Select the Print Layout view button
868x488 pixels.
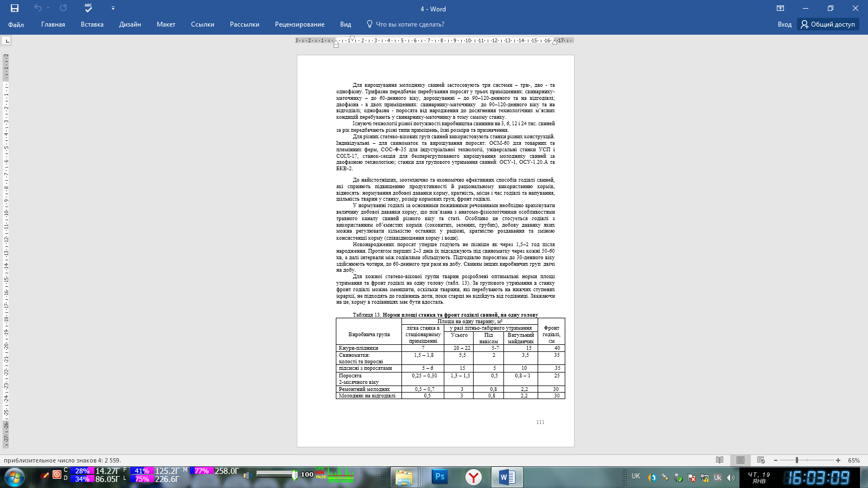click(740, 460)
